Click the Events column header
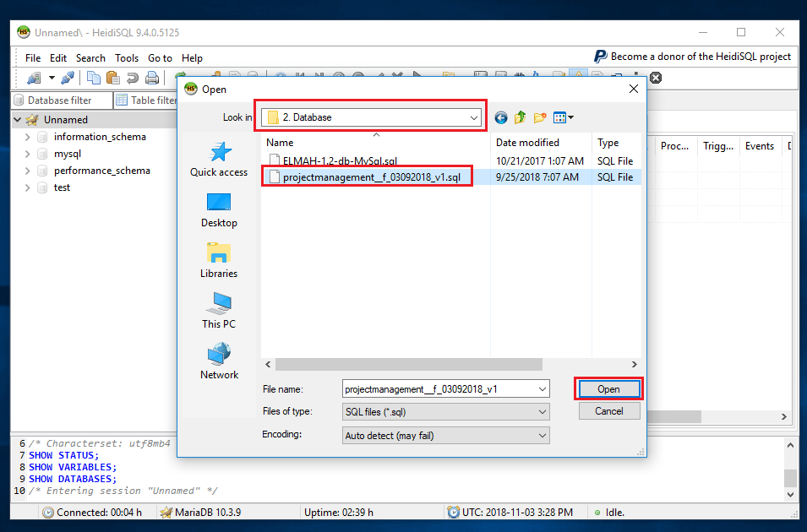Screen dimensions: 807x532 point(759,146)
